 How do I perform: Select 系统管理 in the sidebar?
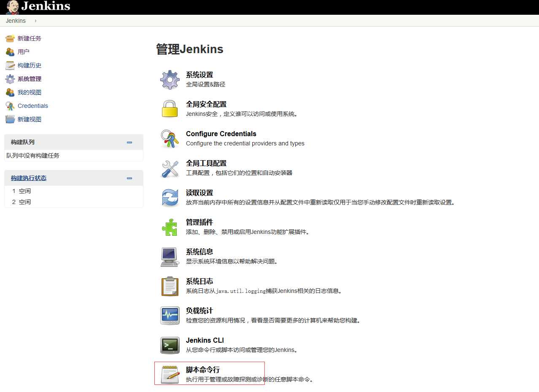pyautogui.click(x=30, y=79)
